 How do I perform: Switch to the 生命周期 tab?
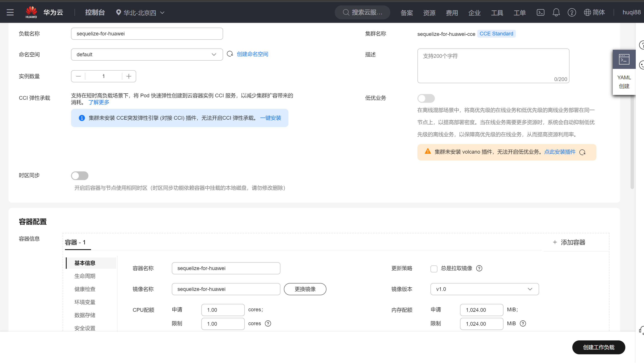(85, 276)
